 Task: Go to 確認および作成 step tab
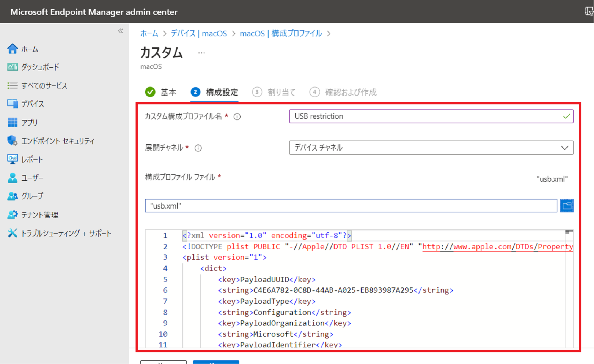(x=343, y=92)
